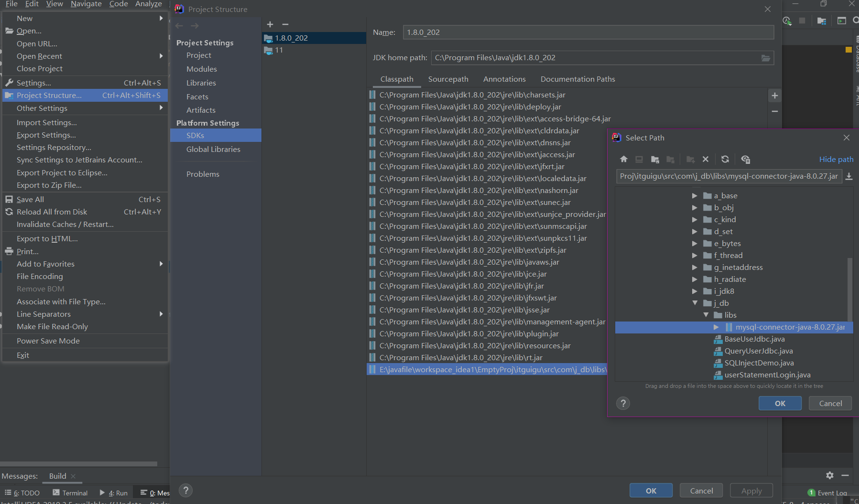Click OK in Project Structure dialog
Viewport: 859px width, 504px height.
tap(651, 491)
